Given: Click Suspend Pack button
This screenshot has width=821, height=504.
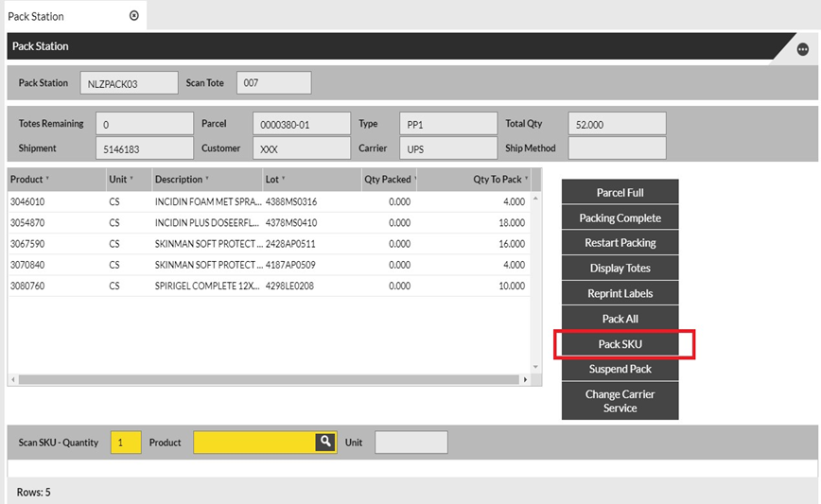Looking at the screenshot, I should 620,369.
